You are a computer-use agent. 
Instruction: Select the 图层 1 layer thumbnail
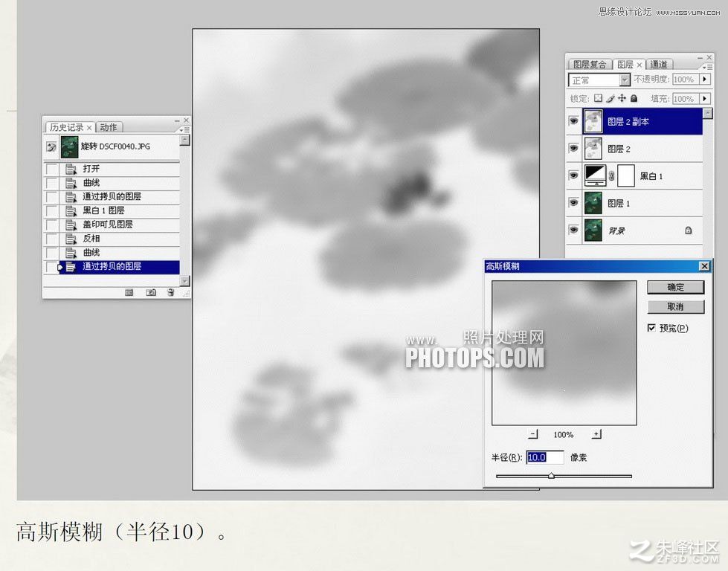tap(593, 203)
